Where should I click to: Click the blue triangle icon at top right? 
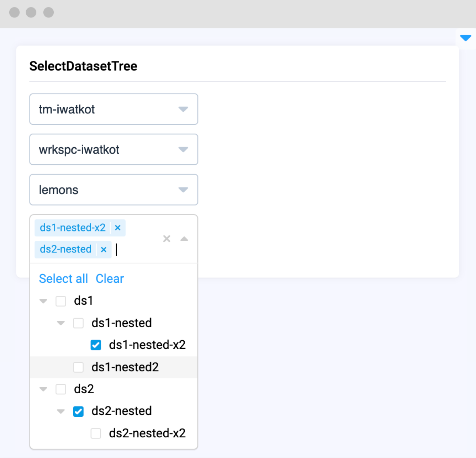(465, 38)
